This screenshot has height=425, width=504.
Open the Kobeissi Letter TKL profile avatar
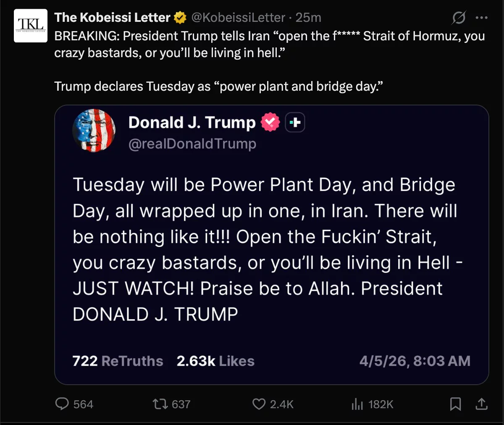pyautogui.click(x=31, y=26)
